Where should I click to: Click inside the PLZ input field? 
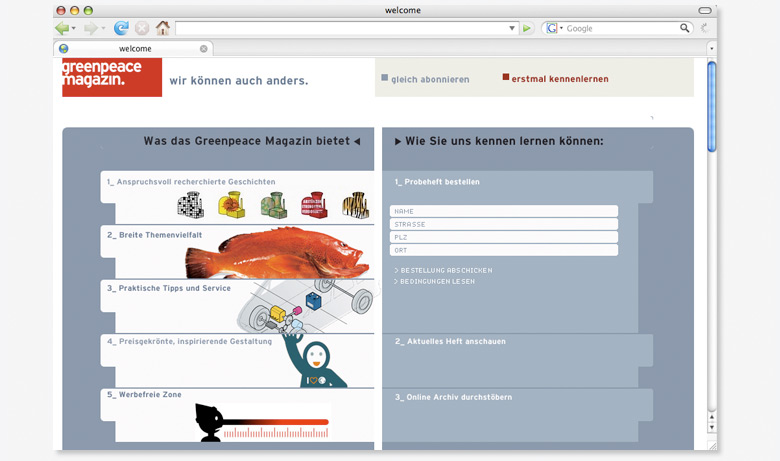[x=504, y=237]
